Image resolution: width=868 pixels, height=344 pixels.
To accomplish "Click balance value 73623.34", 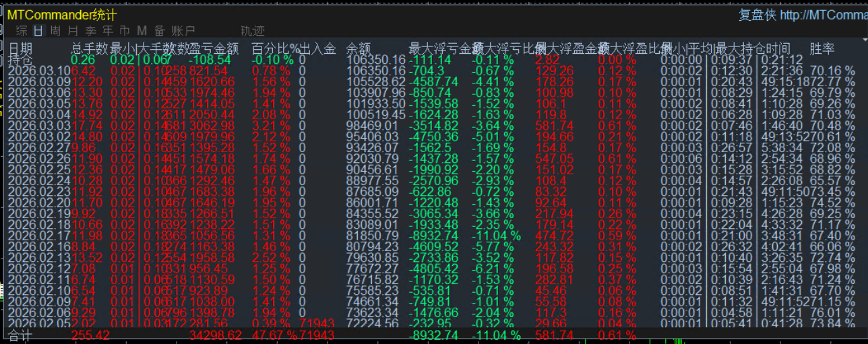I will coord(373,313).
